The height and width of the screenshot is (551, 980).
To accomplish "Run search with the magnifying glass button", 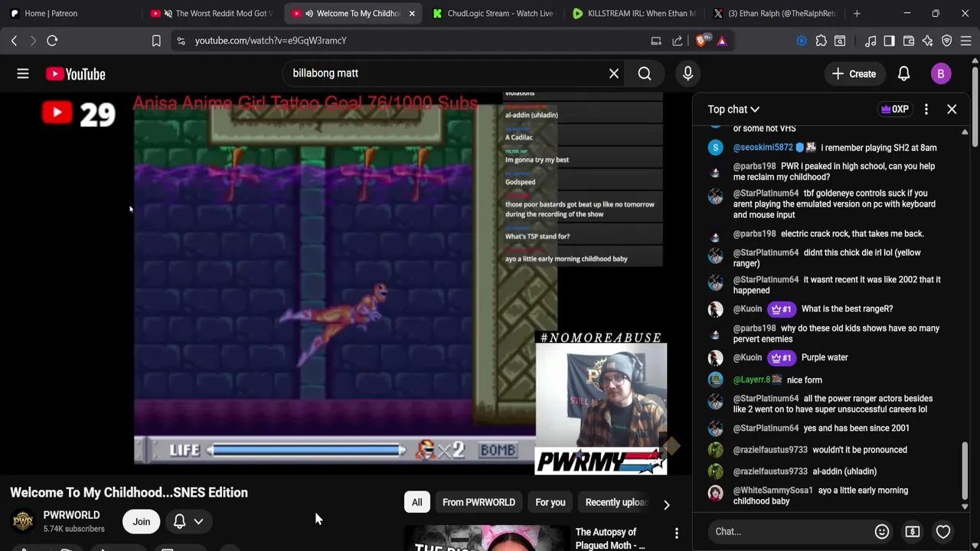I will 645,73.
